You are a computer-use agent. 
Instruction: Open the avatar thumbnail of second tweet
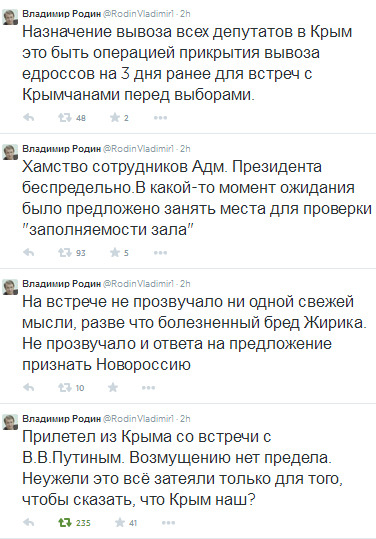tap(10, 152)
